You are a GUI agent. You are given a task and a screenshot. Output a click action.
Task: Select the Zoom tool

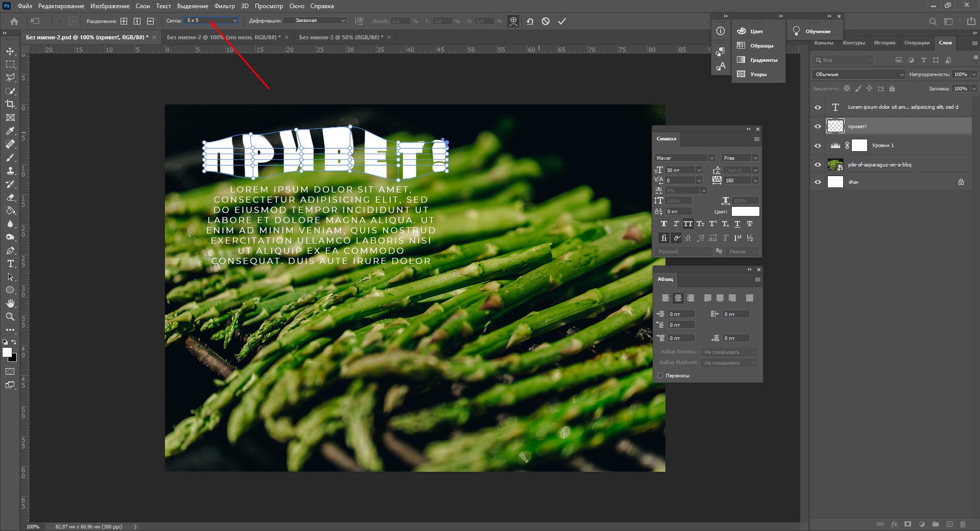click(x=10, y=317)
